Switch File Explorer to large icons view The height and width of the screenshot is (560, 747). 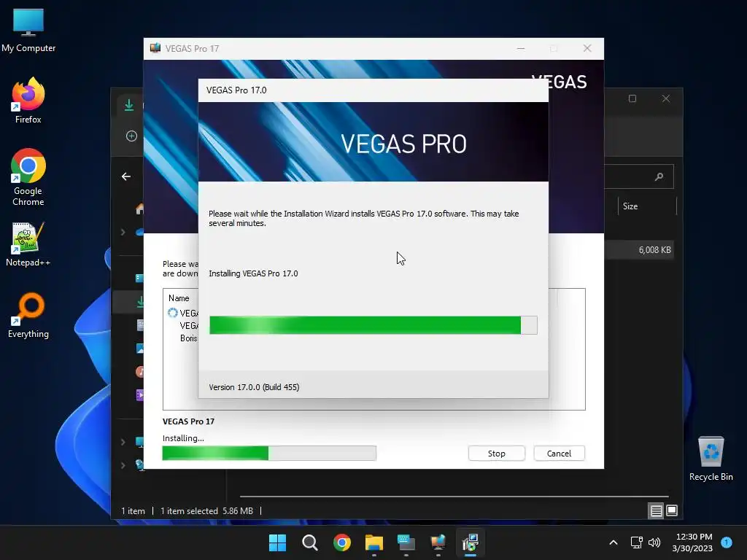tap(672, 511)
